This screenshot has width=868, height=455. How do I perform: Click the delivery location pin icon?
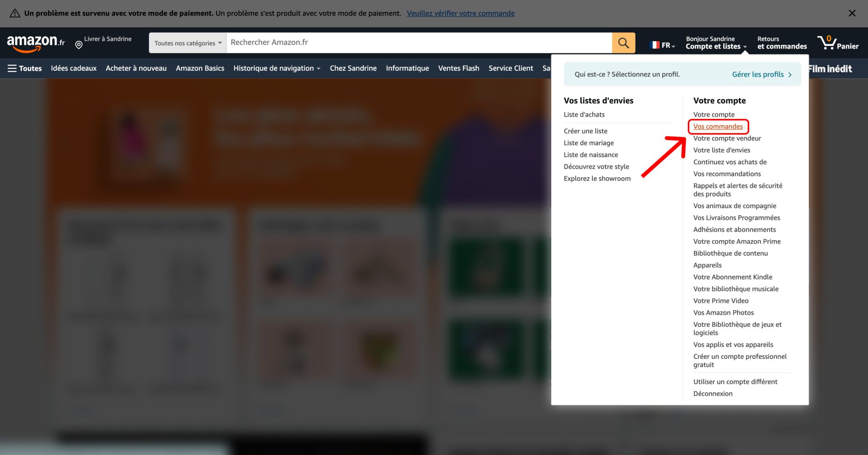tap(79, 45)
